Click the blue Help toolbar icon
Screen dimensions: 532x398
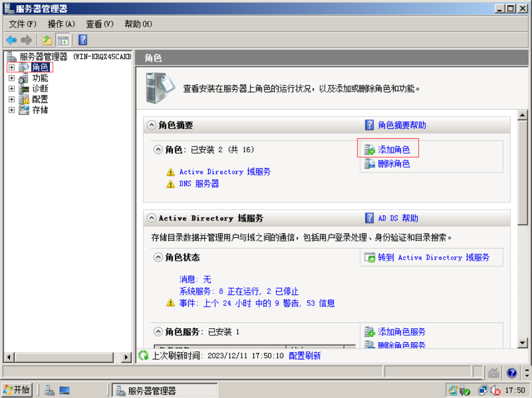83,40
